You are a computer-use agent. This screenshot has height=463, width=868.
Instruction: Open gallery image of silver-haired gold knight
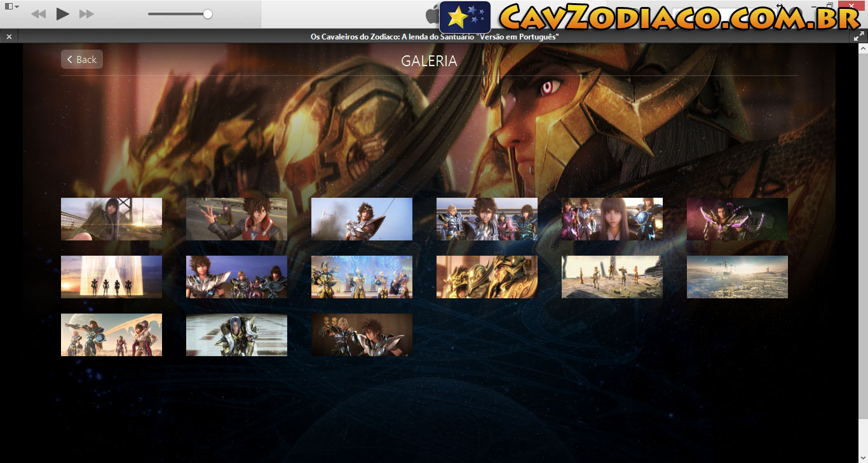236,335
